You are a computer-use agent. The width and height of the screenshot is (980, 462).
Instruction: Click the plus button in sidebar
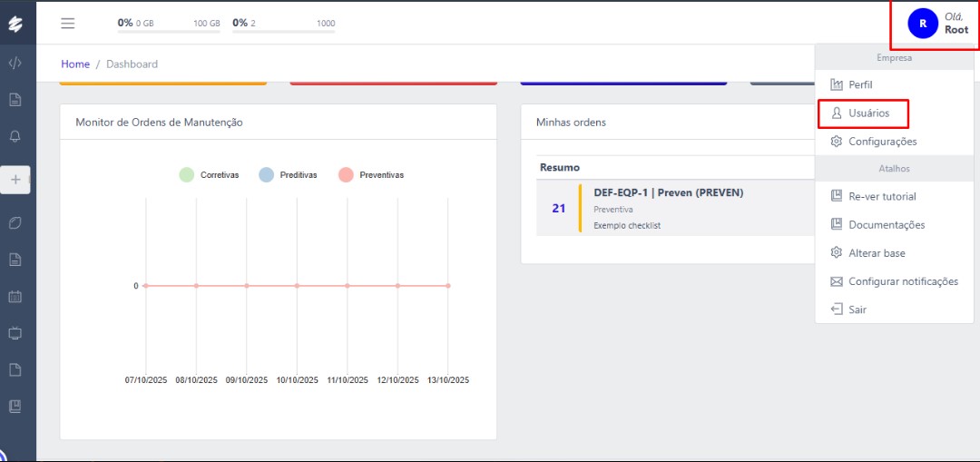click(15, 180)
